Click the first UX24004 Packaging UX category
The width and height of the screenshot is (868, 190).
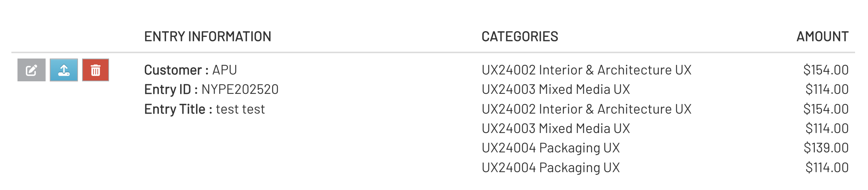pos(551,148)
